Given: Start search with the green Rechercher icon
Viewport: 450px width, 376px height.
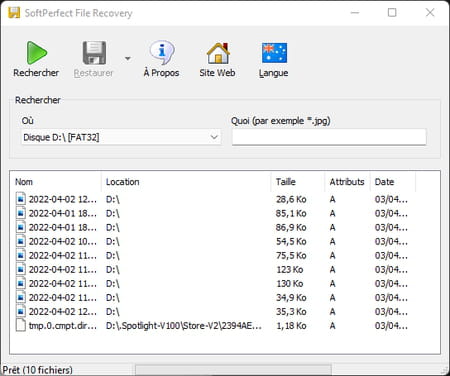Looking at the screenshot, I should pyautogui.click(x=37, y=53).
